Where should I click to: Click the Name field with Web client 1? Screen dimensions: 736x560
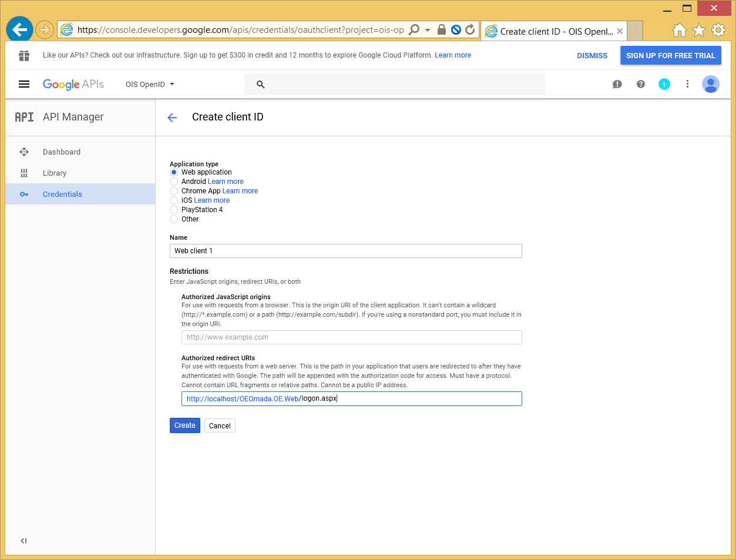[x=346, y=251]
